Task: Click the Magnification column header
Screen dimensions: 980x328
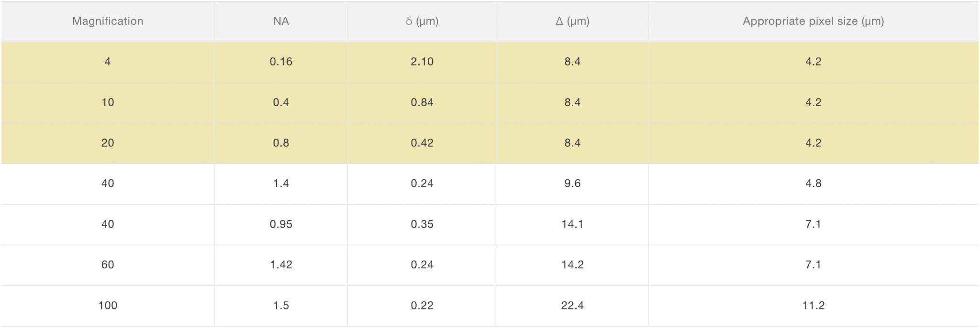Action: 108,21
